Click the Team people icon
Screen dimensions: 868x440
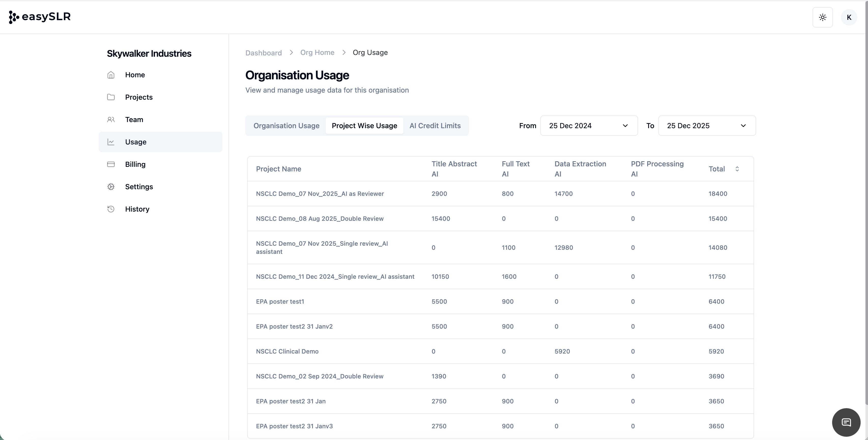(111, 120)
